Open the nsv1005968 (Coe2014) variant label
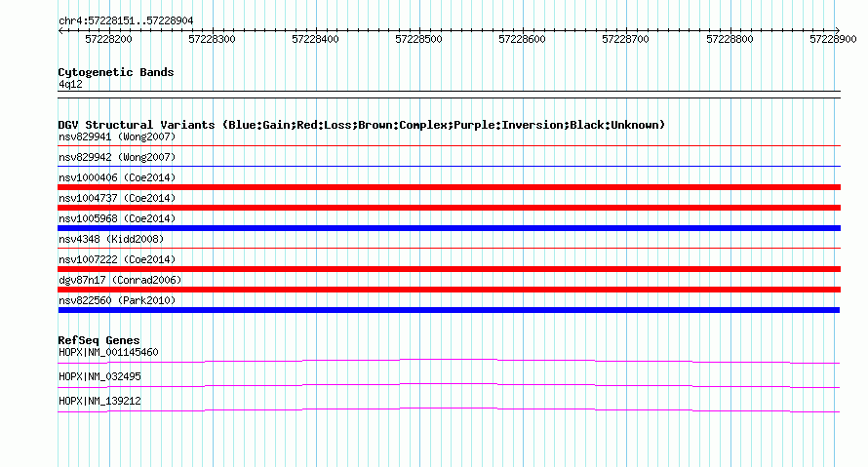 [x=117, y=218]
